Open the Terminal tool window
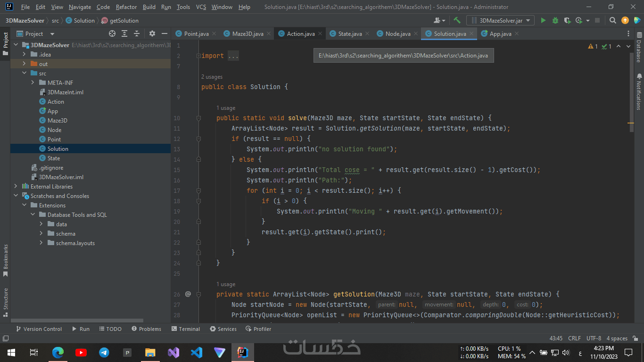The image size is (644, 362). [x=185, y=329]
